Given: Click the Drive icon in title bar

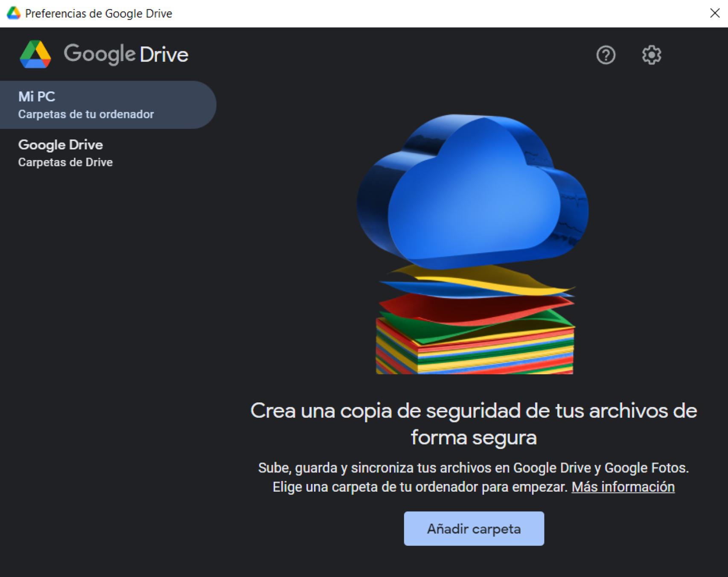Looking at the screenshot, I should pyautogui.click(x=14, y=13).
